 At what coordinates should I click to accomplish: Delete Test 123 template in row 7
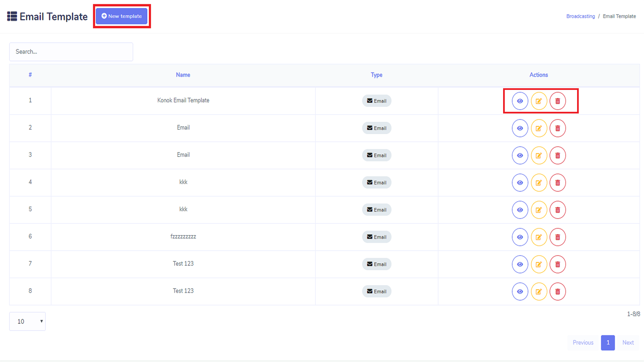pyautogui.click(x=558, y=264)
